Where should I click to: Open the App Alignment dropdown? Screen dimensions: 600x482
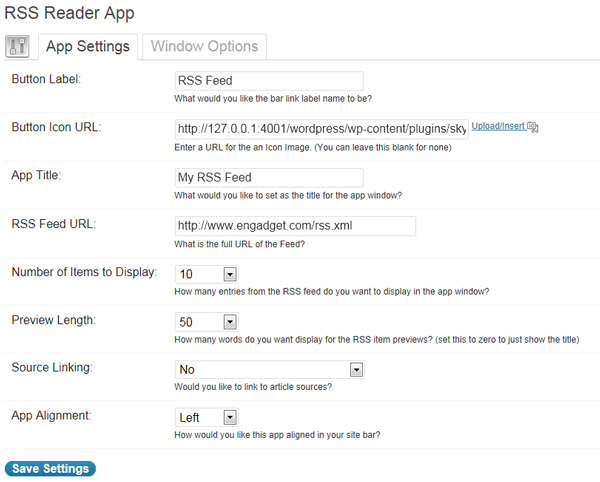click(230, 417)
